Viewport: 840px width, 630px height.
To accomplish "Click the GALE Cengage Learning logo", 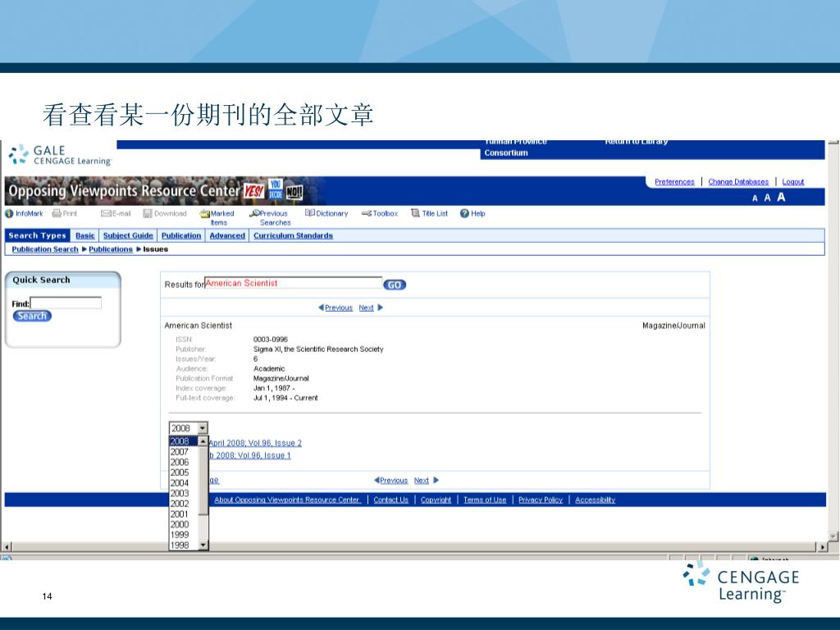I will [x=60, y=155].
